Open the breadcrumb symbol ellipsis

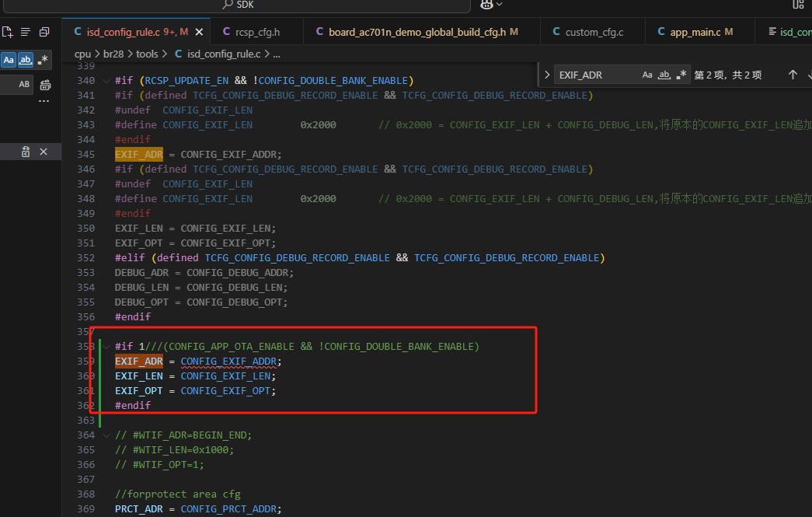tap(277, 54)
